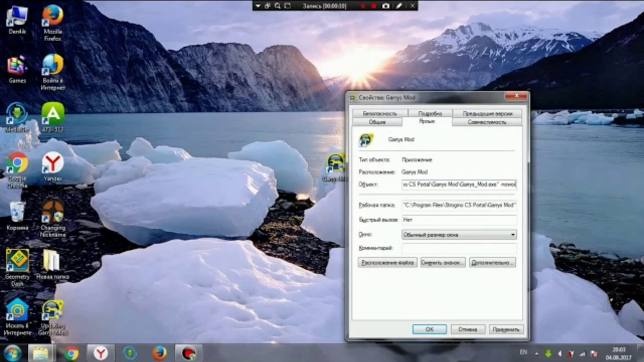
Task: Click into the Рабочая папка field
Action: pyautogui.click(x=459, y=205)
